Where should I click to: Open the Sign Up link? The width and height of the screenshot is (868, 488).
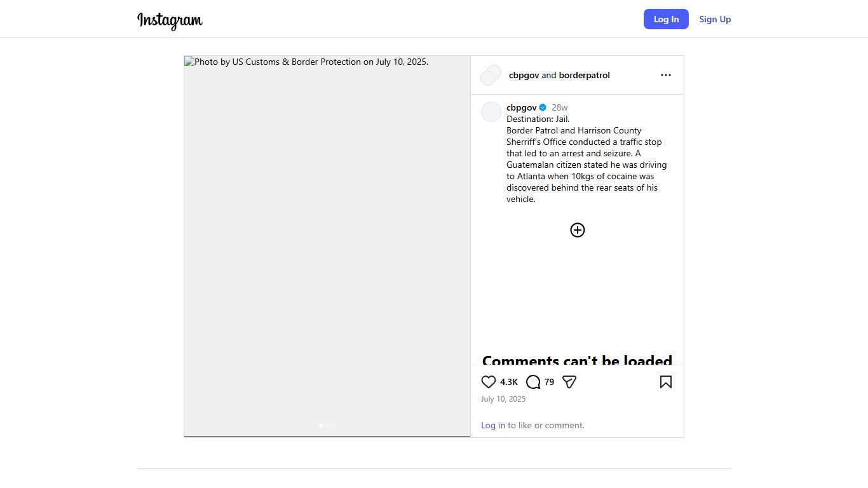pyautogui.click(x=715, y=19)
